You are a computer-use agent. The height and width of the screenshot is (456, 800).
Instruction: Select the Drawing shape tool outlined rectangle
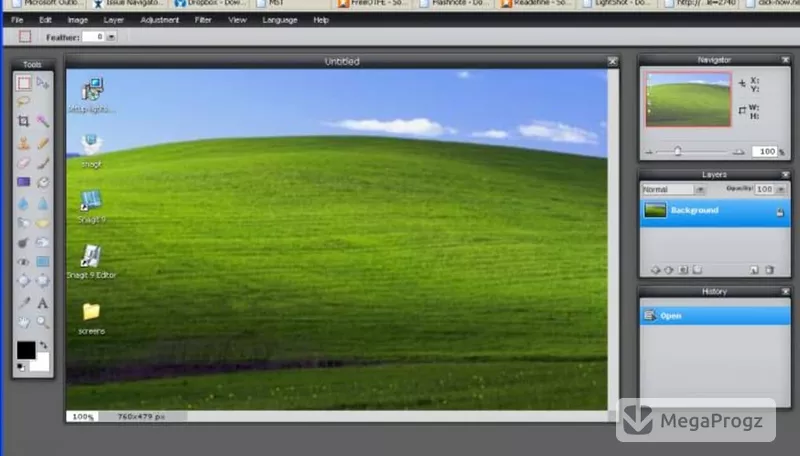pos(43,262)
